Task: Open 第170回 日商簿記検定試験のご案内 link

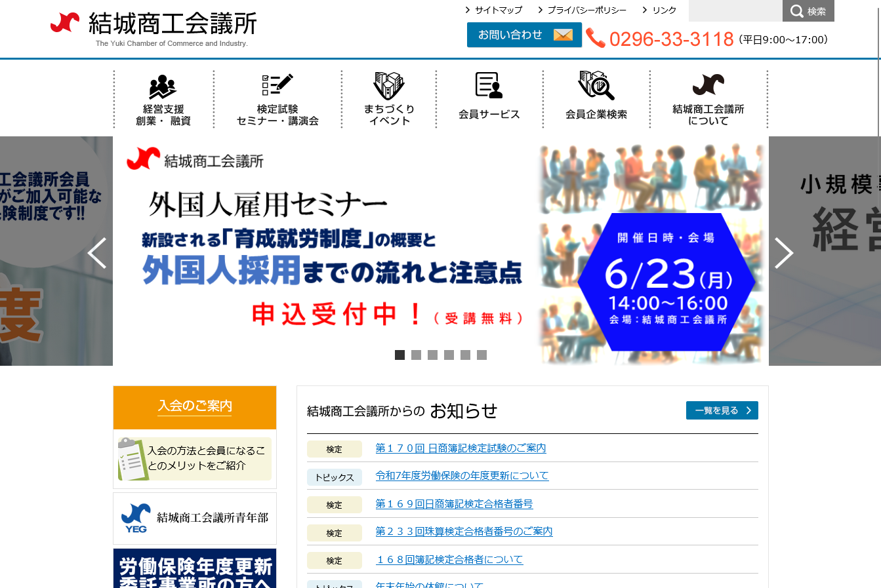Action: click(x=461, y=448)
